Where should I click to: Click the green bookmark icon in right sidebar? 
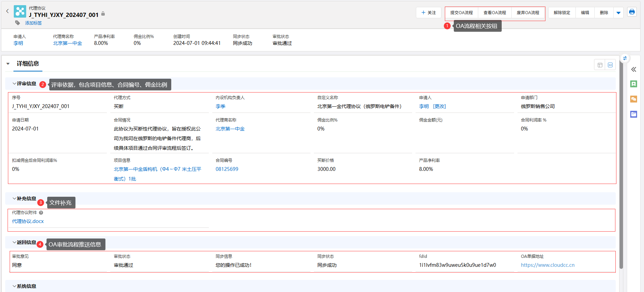[633, 84]
